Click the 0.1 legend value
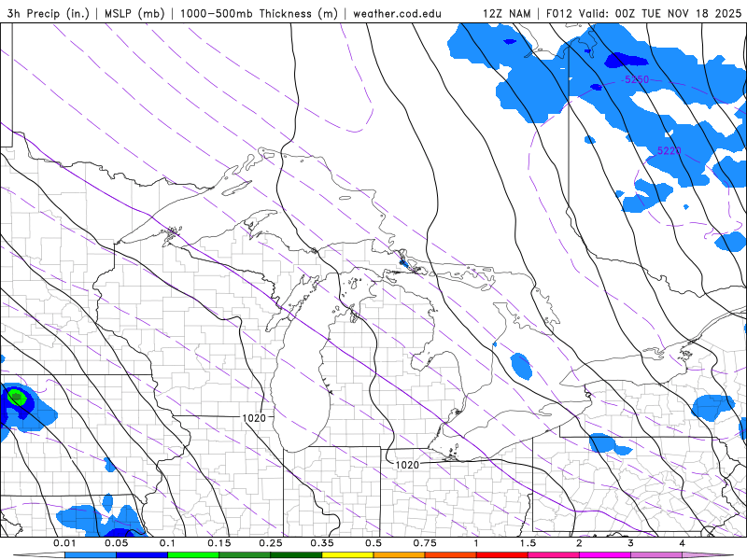The width and height of the screenshot is (747, 560). 168,543
